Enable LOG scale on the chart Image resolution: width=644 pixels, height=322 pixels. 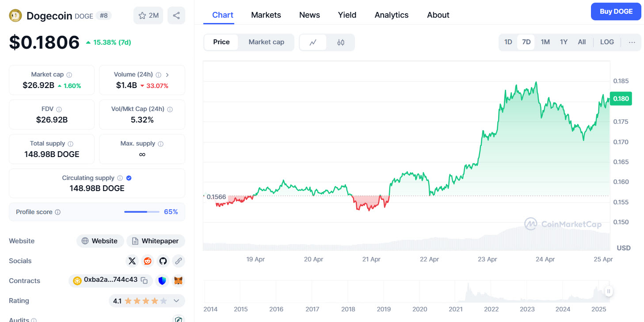[x=606, y=42]
